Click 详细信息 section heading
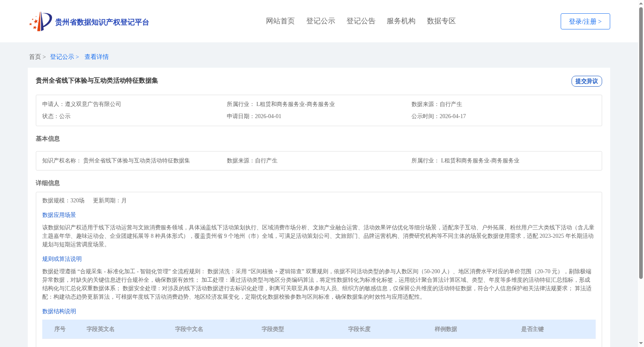The height and width of the screenshot is (347, 644). [x=47, y=183]
